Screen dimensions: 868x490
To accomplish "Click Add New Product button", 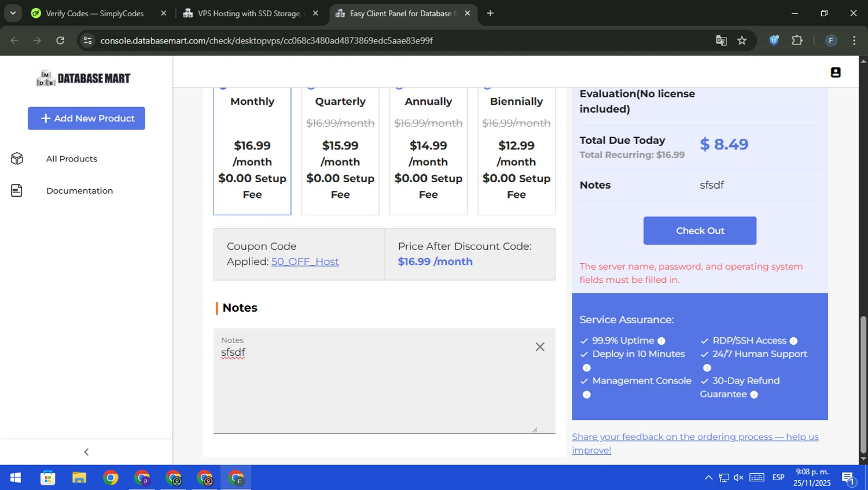I will tap(86, 118).
